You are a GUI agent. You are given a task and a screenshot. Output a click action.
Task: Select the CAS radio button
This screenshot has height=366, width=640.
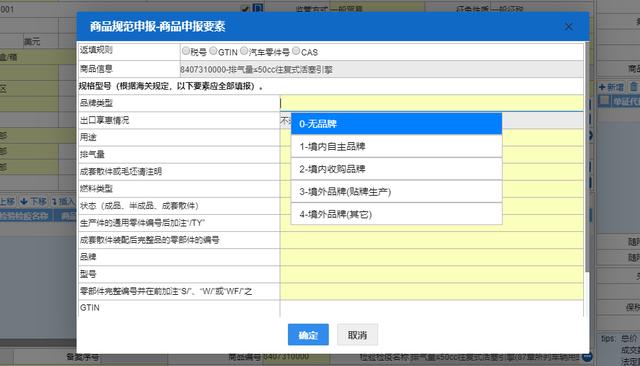(296, 51)
